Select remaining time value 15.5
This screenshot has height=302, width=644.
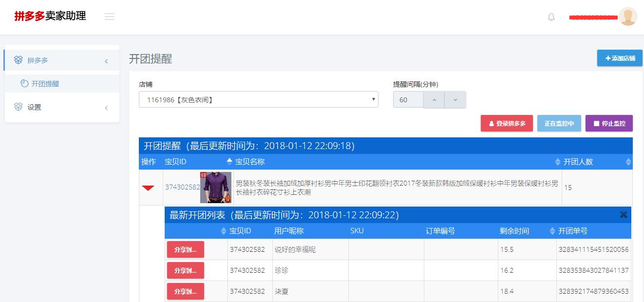tap(507, 249)
